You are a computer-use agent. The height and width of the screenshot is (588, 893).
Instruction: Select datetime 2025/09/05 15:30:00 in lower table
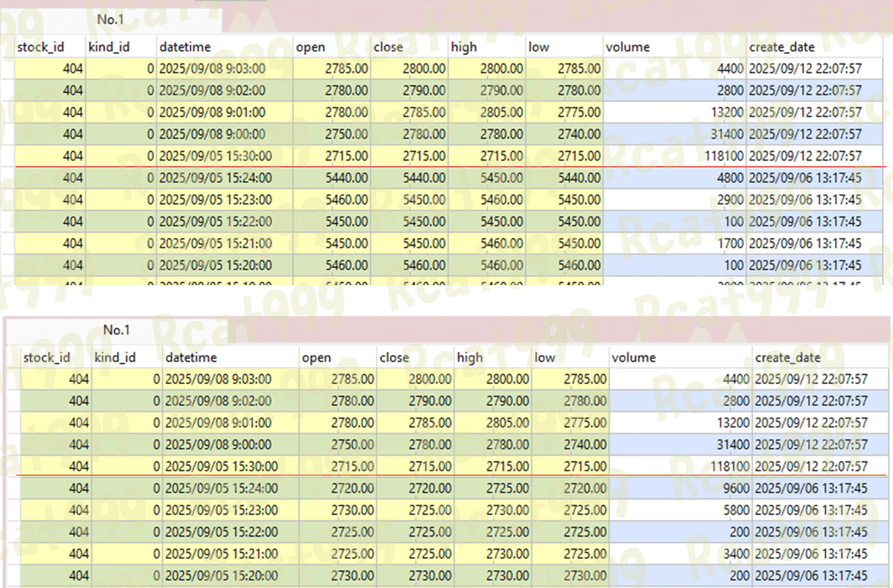click(x=231, y=466)
